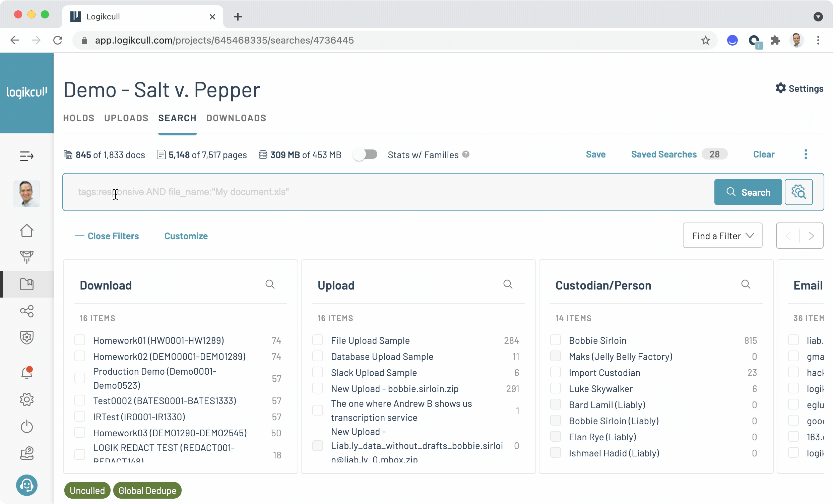Open Chrome three-dot menu
833x504 pixels.
click(818, 40)
